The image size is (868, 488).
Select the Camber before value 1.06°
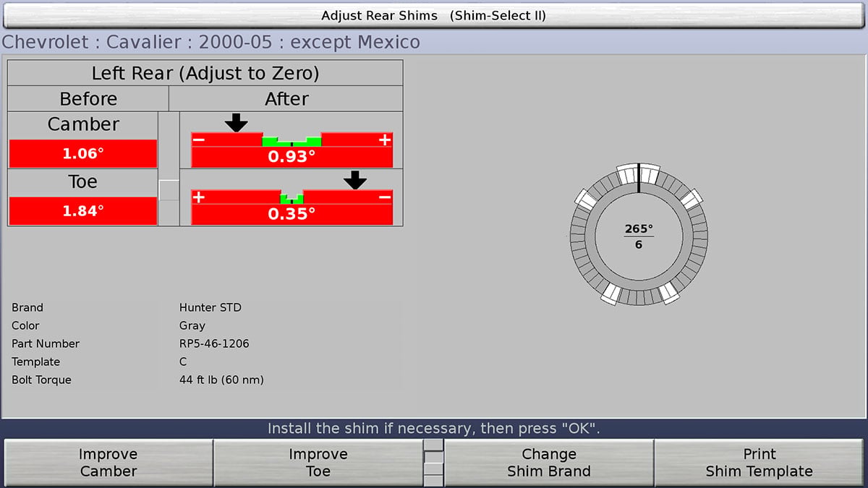click(x=83, y=153)
